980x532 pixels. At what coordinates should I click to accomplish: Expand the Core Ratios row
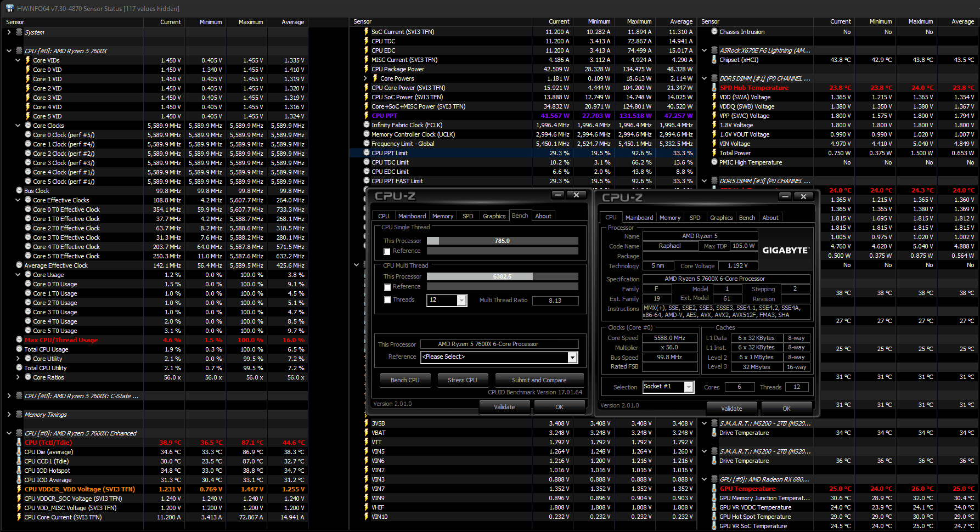pos(18,377)
